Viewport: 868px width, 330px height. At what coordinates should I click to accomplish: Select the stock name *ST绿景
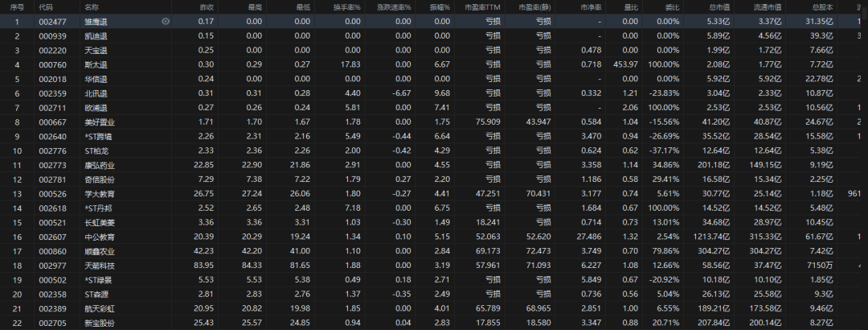[99, 280]
